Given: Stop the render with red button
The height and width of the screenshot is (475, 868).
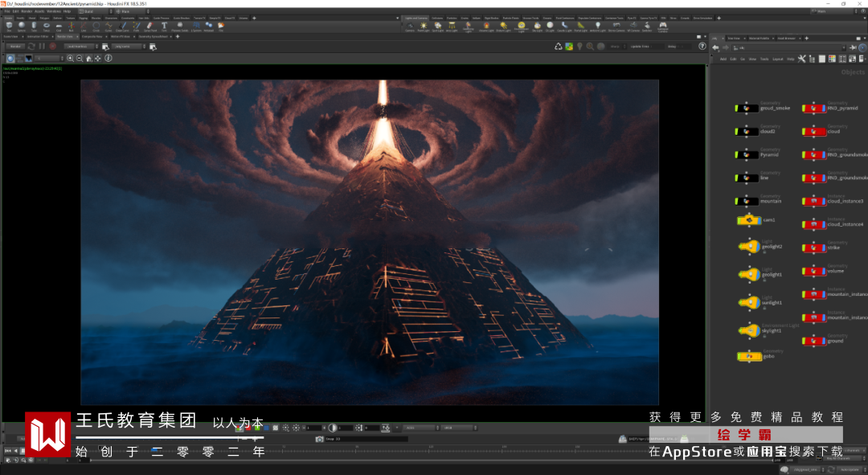Looking at the screenshot, I should click(x=52, y=47).
